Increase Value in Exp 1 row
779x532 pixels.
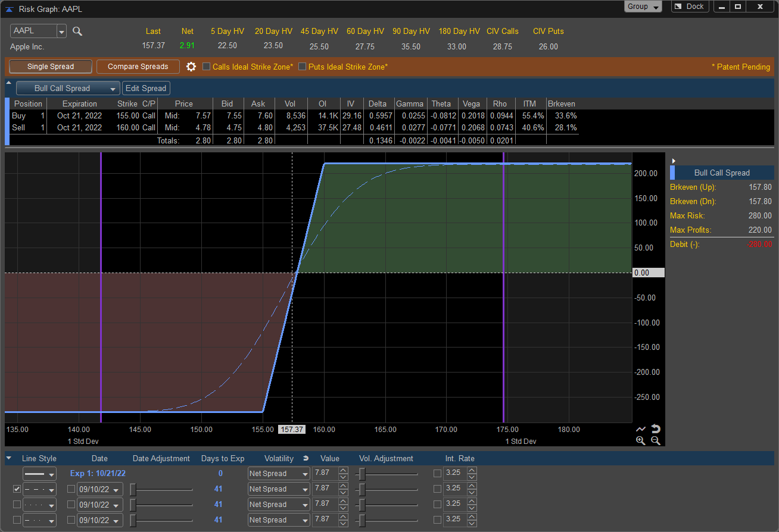click(x=343, y=470)
